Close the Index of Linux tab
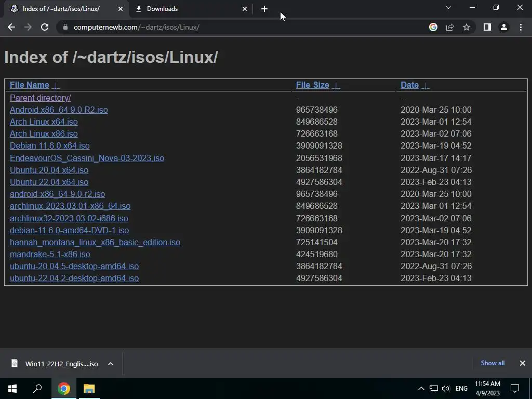The width and height of the screenshot is (532, 399). (x=121, y=9)
